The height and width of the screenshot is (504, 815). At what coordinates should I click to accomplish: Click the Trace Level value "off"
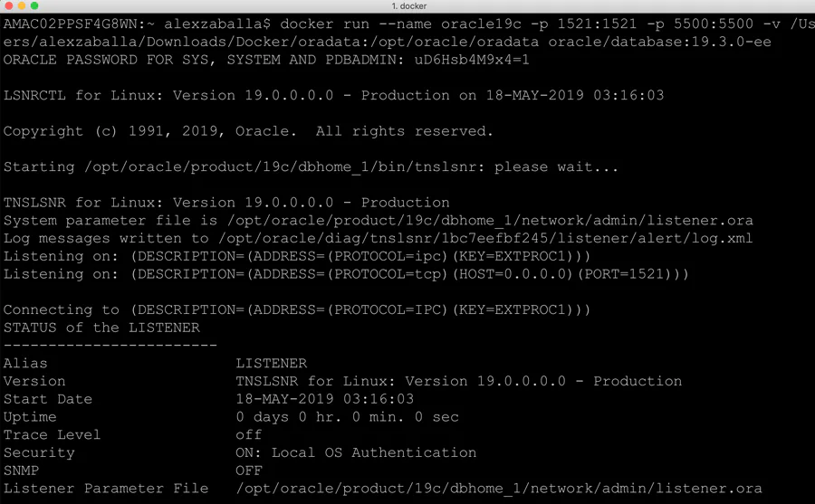coord(249,434)
